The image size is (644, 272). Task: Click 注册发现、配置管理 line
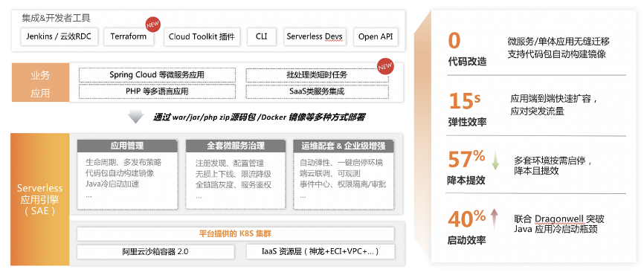point(229,163)
